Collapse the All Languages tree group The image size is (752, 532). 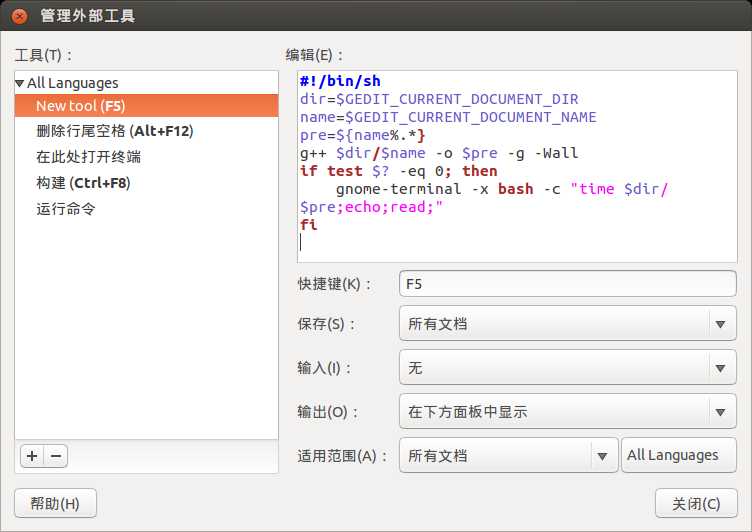[x=20, y=83]
